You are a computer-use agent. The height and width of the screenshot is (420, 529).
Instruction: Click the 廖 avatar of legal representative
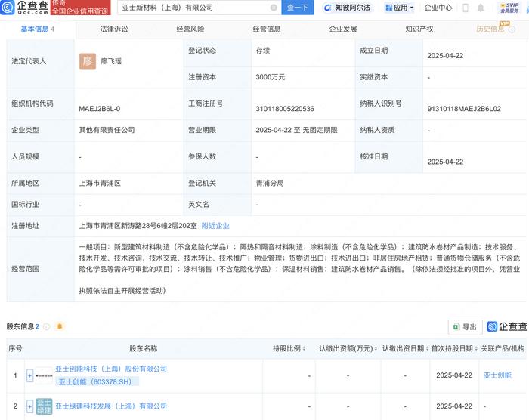(88, 61)
